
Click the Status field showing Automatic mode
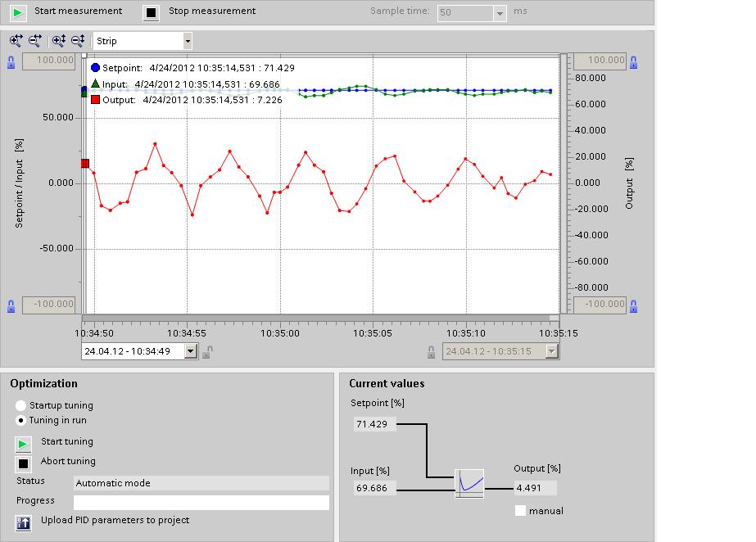(201, 483)
